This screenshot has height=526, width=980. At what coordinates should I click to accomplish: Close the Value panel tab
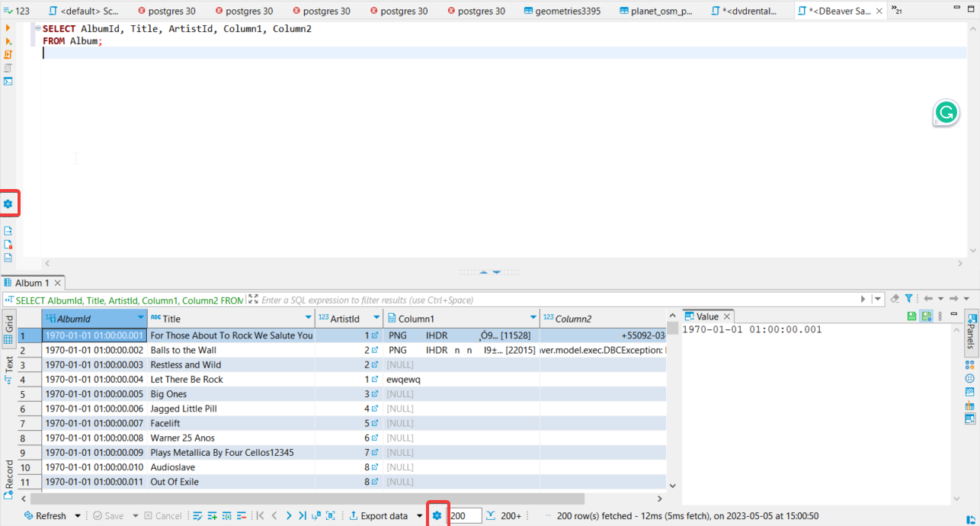tap(727, 316)
